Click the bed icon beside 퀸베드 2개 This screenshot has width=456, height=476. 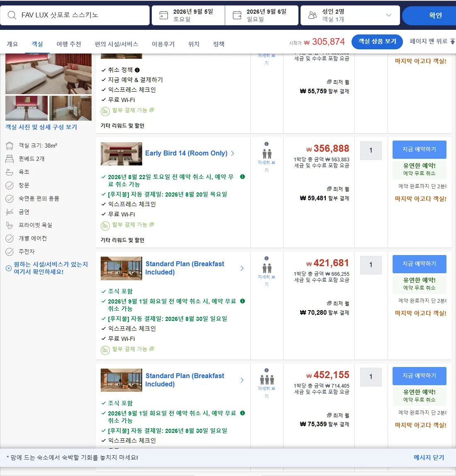tap(10, 159)
